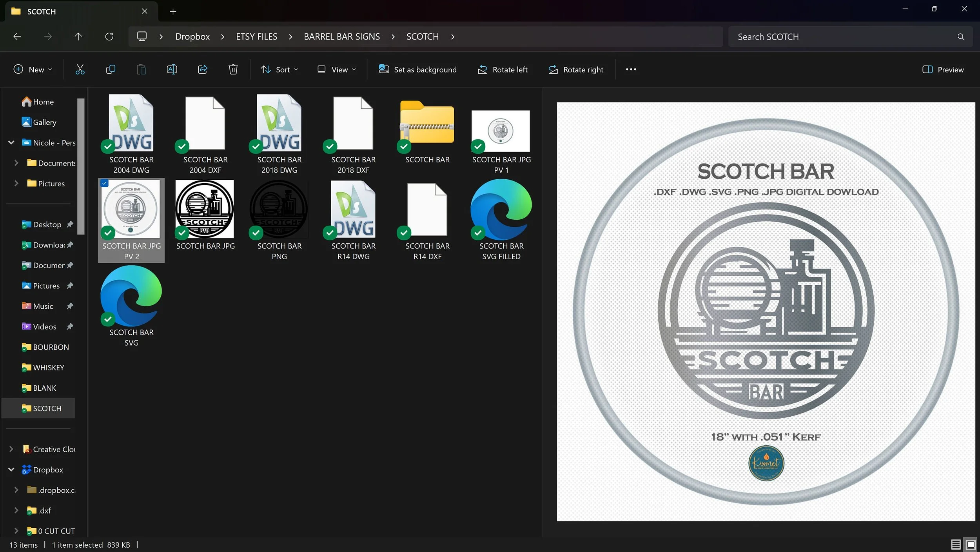Collapse the Dropbox tree node
Screen dimensions: 980x552
(x=11, y=470)
